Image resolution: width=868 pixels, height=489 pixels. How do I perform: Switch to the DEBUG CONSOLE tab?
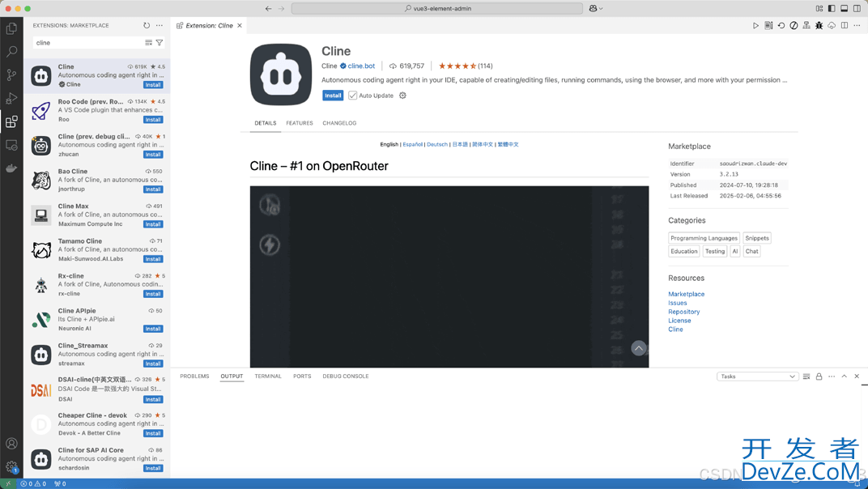pos(346,376)
